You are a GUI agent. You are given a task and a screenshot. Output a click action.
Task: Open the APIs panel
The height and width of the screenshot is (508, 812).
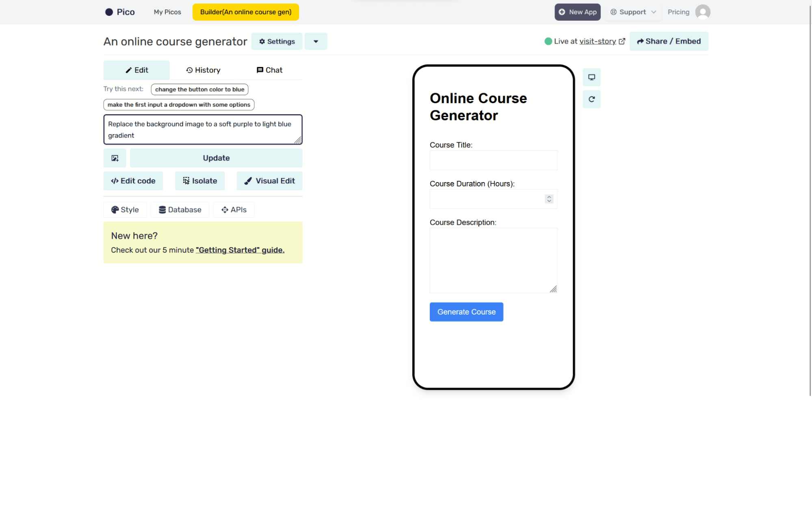coord(234,210)
